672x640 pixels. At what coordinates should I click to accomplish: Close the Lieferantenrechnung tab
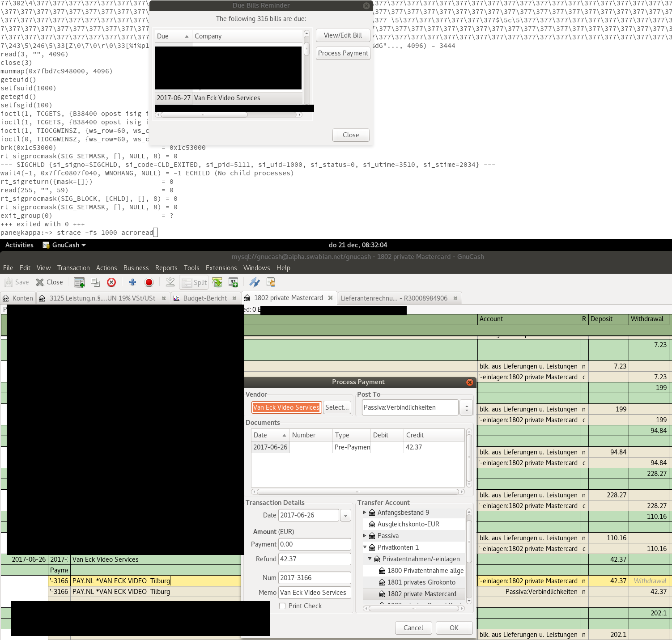pos(455,298)
